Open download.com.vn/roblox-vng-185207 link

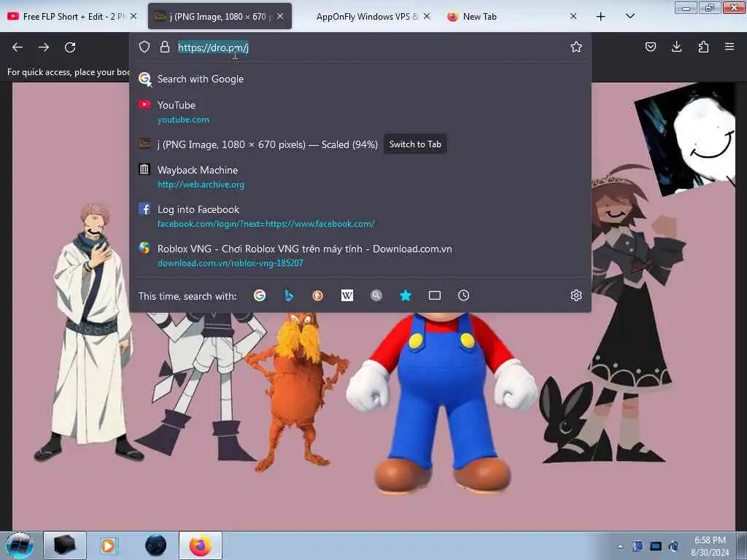tap(231, 263)
